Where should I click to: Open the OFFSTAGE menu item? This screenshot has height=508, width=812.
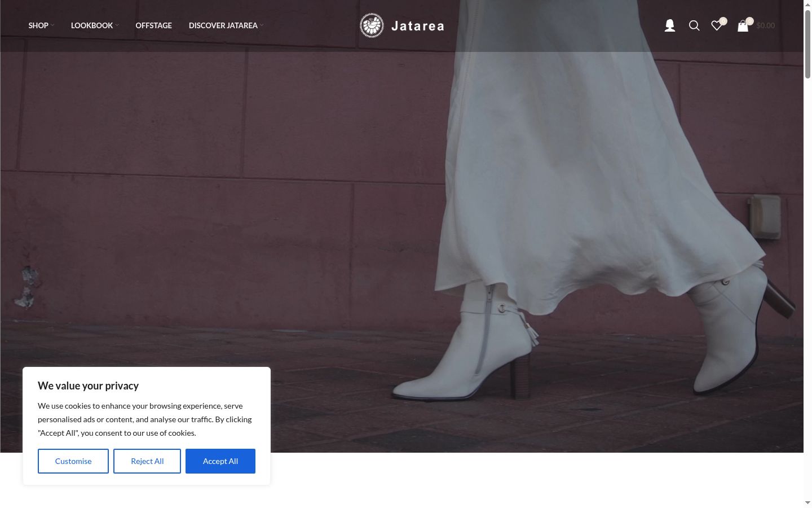(x=153, y=25)
